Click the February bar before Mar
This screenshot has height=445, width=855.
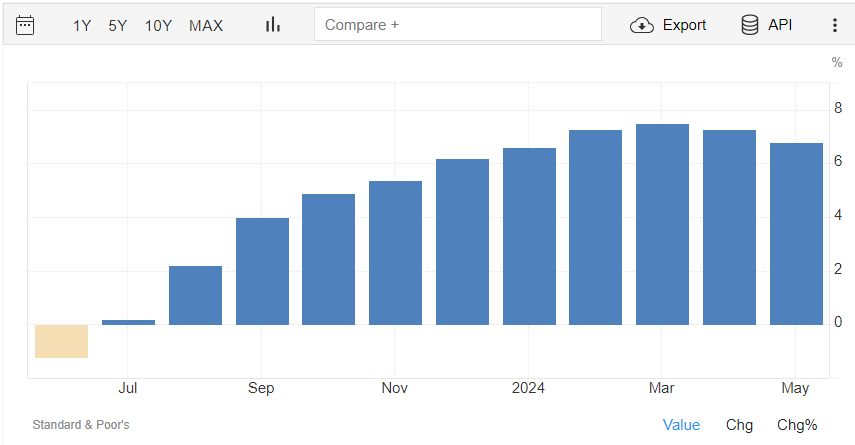[595, 227]
